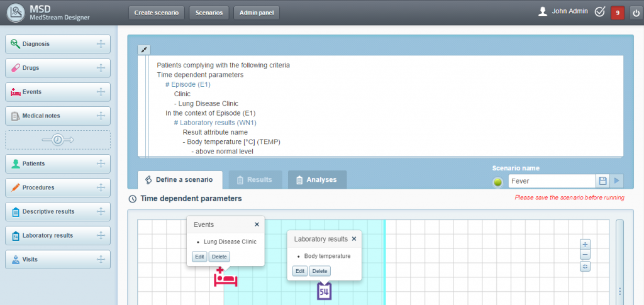The height and width of the screenshot is (305, 644).
Task: Open the Admin panel
Action: (256, 13)
